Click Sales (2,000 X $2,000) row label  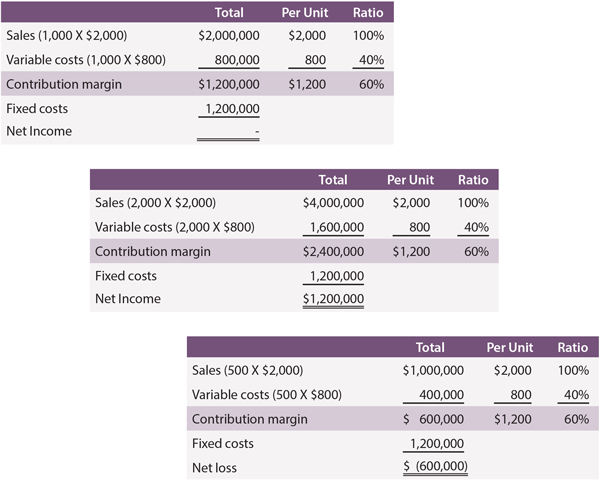click(x=155, y=203)
